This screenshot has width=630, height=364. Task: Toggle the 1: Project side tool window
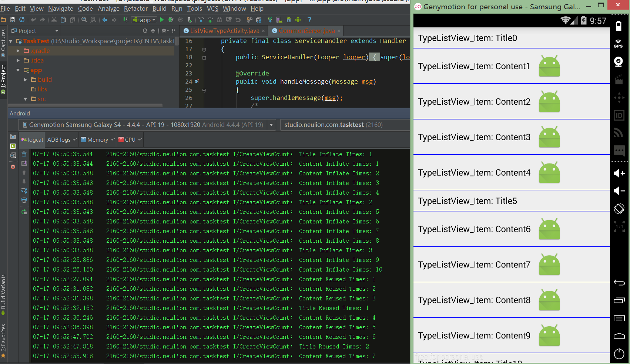tap(3, 80)
